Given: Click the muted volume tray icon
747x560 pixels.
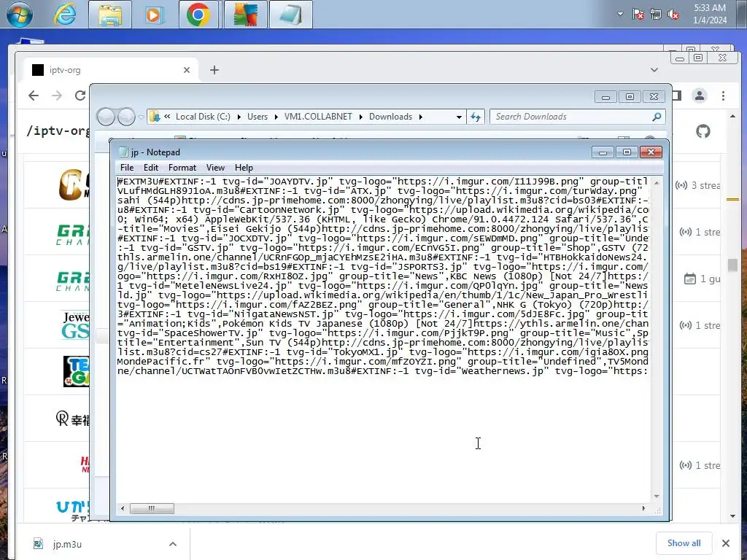Looking at the screenshot, I should (673, 15).
